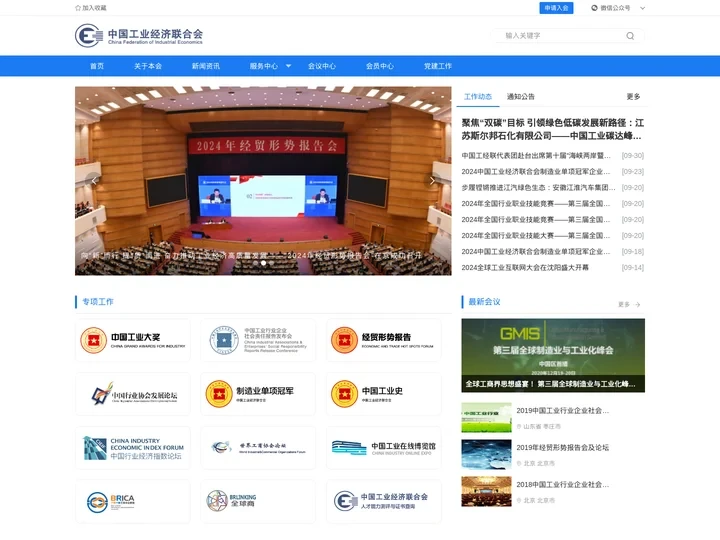Open the 经贸形势报告 card
Screen dimensions: 720x540
tap(384, 340)
